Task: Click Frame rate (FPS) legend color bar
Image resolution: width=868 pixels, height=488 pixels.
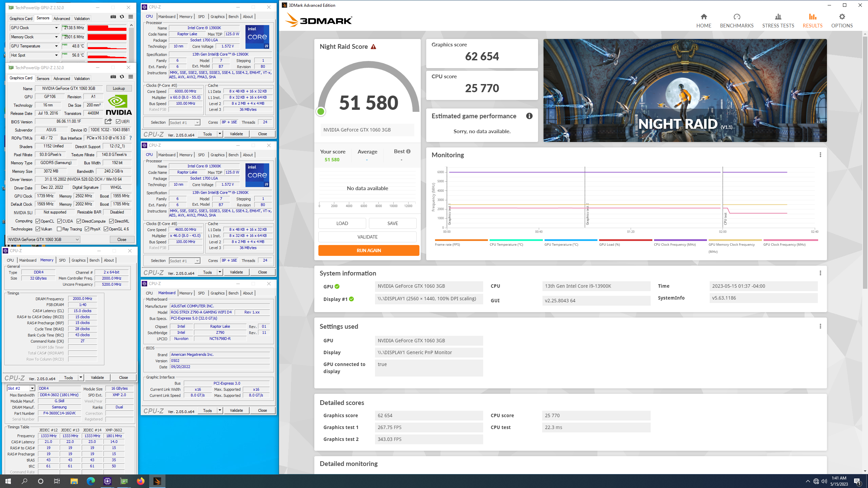Action: pos(461,240)
